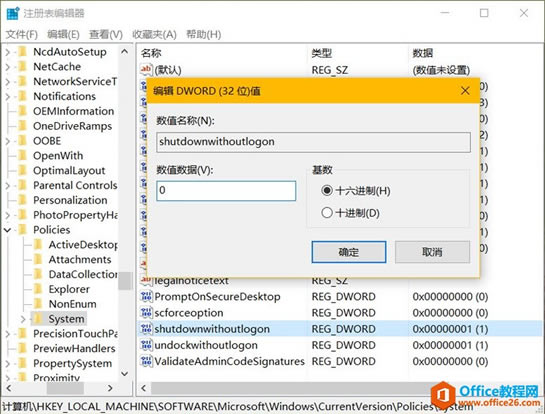Expand the NetworkServiceT tree node
Screen dimensions: 545x414
8,82
